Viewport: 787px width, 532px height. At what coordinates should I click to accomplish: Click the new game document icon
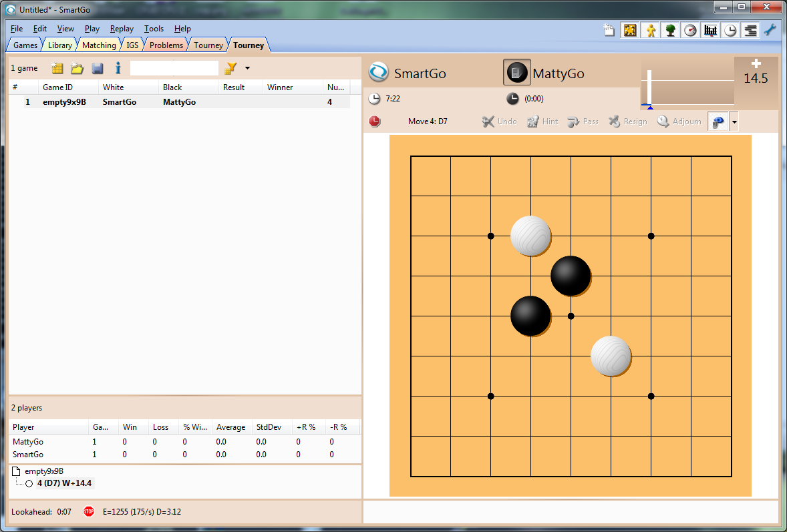tap(609, 30)
